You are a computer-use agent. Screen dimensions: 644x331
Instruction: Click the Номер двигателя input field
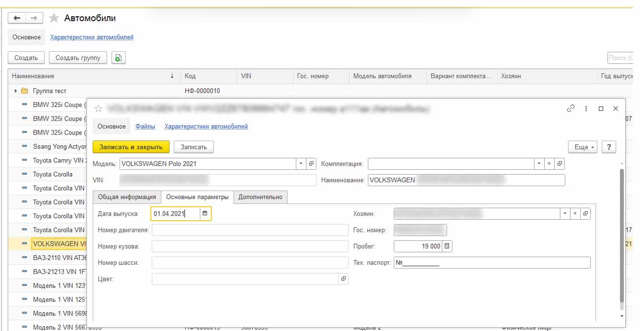tap(250, 230)
